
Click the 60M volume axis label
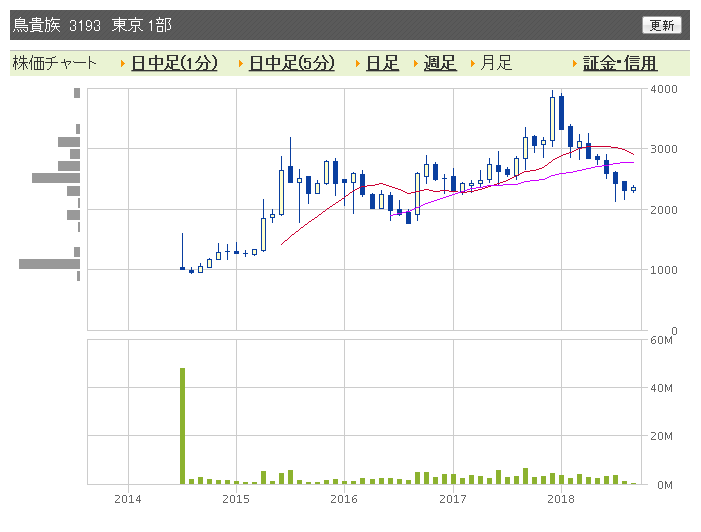tap(662, 340)
